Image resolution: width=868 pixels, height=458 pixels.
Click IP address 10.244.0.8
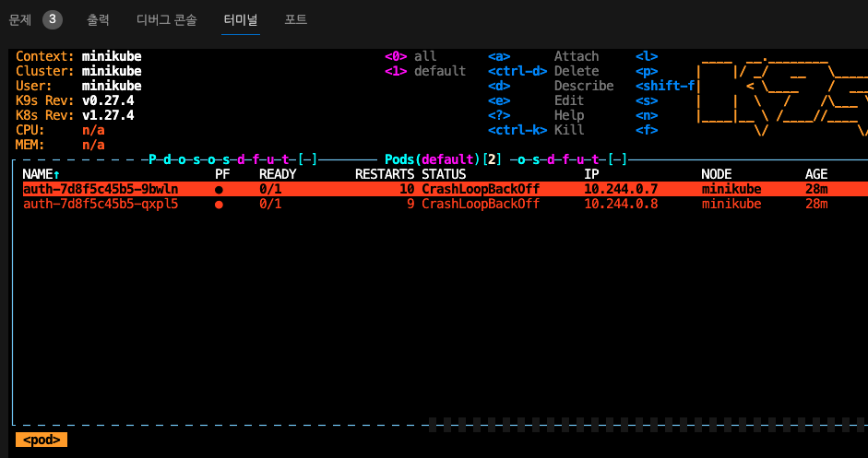pos(621,204)
